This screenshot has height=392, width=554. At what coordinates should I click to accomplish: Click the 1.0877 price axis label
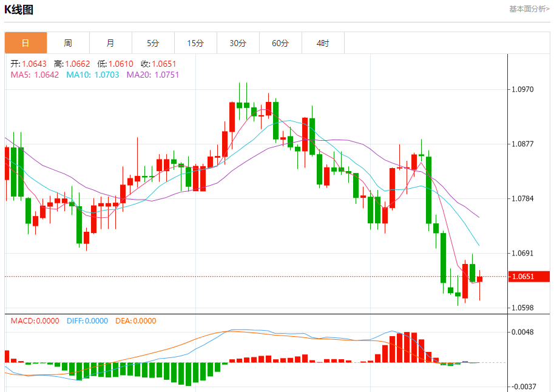click(522, 144)
